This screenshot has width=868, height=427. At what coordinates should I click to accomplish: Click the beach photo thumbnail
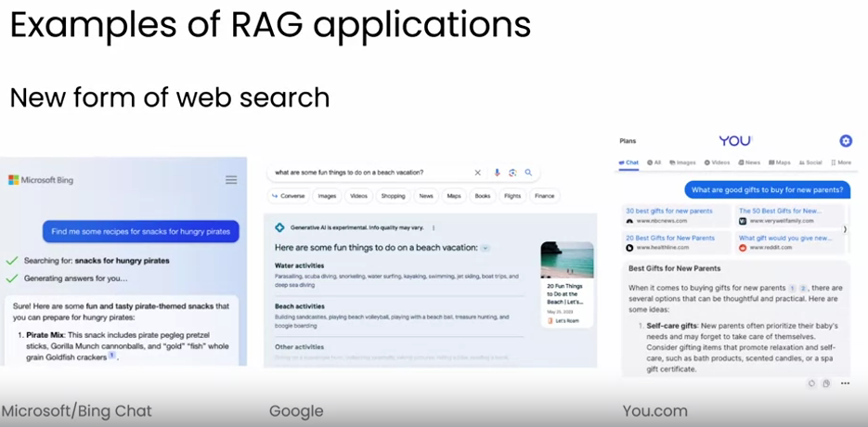coord(567,259)
